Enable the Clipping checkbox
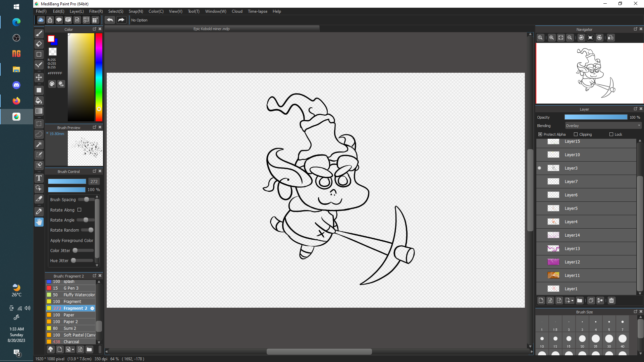 pyautogui.click(x=576, y=134)
